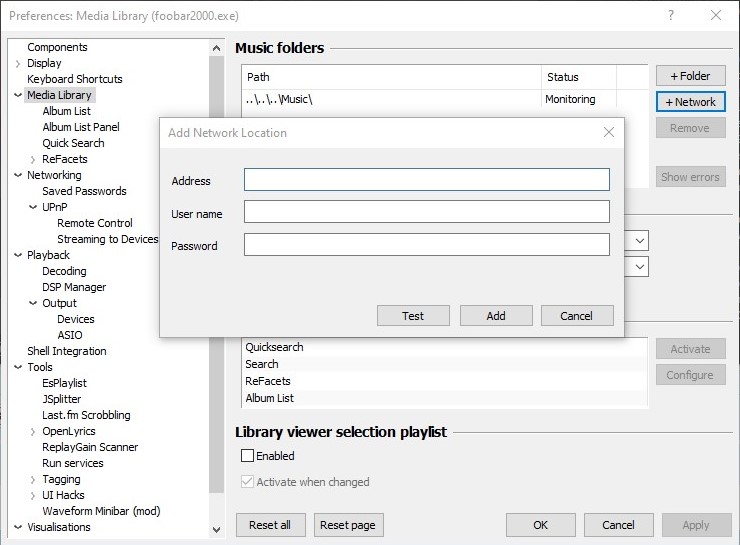Click Add to confirm network location
This screenshot has height=545, width=740.
(x=496, y=315)
